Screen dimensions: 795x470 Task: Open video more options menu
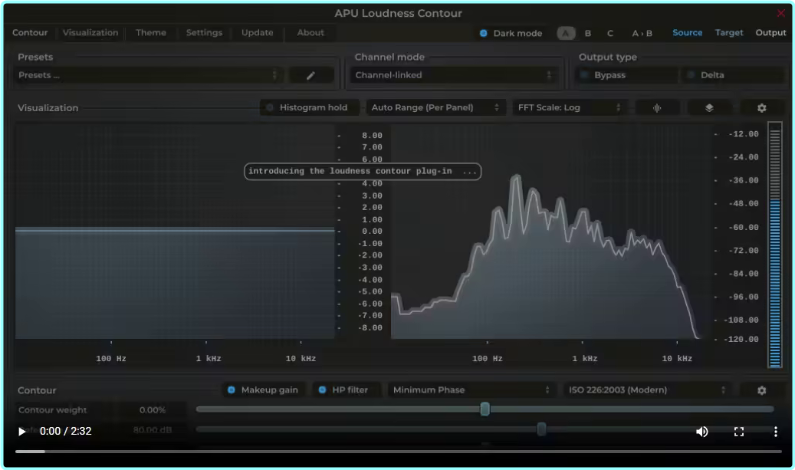pyautogui.click(x=775, y=431)
